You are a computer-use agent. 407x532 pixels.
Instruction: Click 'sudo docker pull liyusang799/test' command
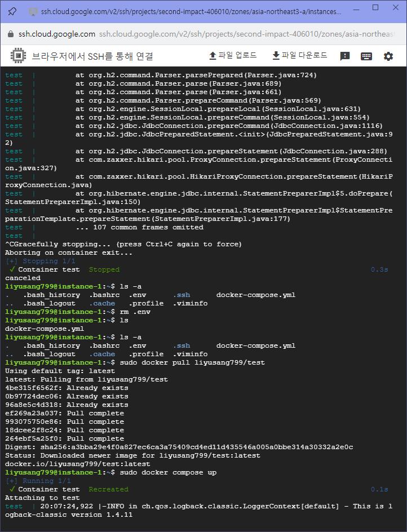point(192,363)
